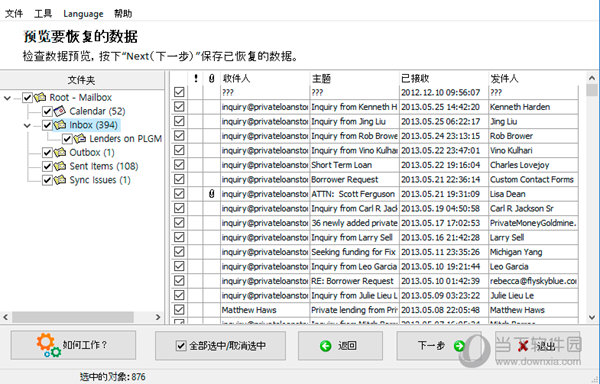Click the message list vertical scrollbar thumb
This screenshot has width=600, height=384.
[x=592, y=90]
